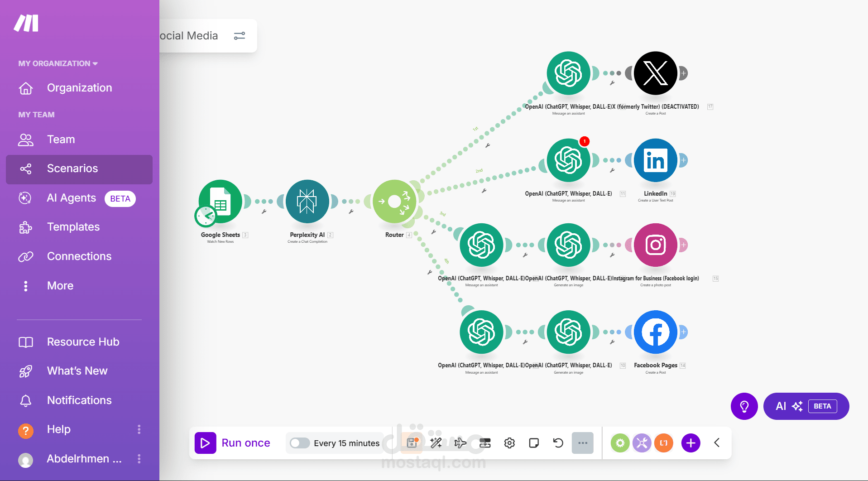The width and height of the screenshot is (868, 481).
Task: Click the purple plus favorites button
Action: 691,443
